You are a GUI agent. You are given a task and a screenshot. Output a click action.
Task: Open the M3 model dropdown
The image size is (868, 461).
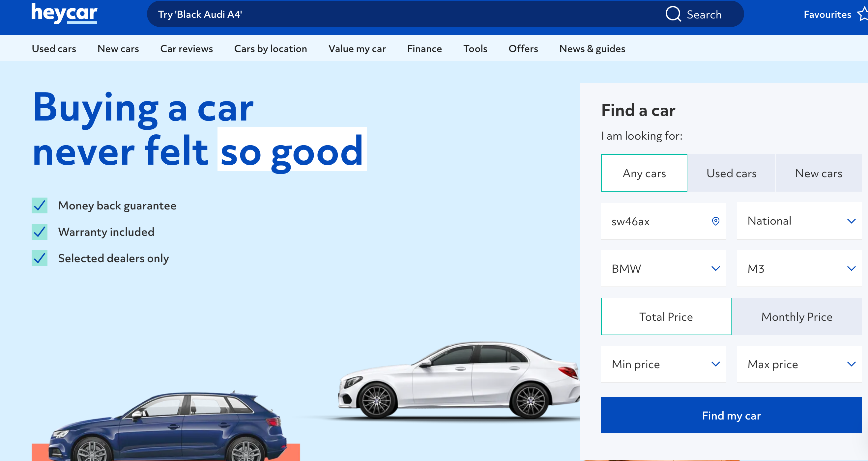pyautogui.click(x=799, y=268)
